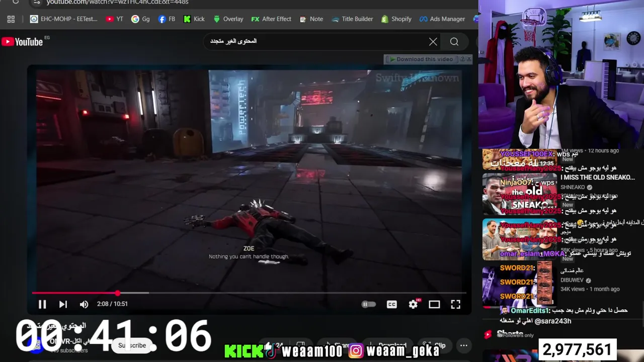This screenshot has width=644, height=362.
Task: Open the player settings gear
Action: pos(413,304)
